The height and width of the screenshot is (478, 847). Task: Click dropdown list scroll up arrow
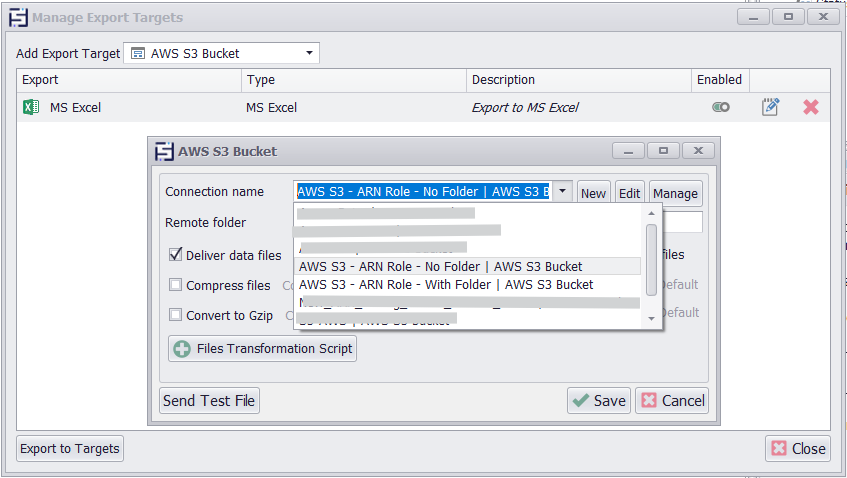tap(651, 213)
